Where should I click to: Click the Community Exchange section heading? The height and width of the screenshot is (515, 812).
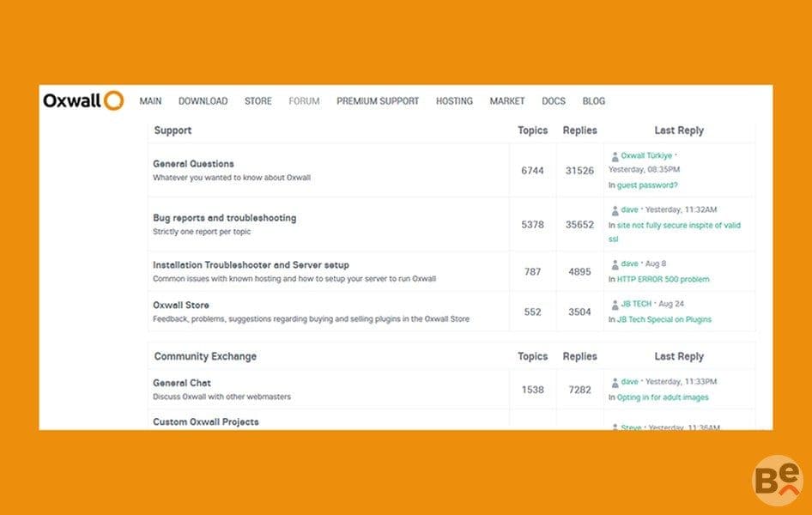pyautogui.click(x=205, y=356)
